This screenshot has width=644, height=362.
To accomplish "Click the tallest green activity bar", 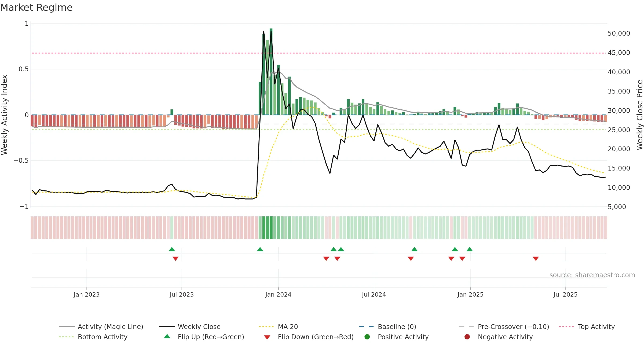I will tap(271, 72).
